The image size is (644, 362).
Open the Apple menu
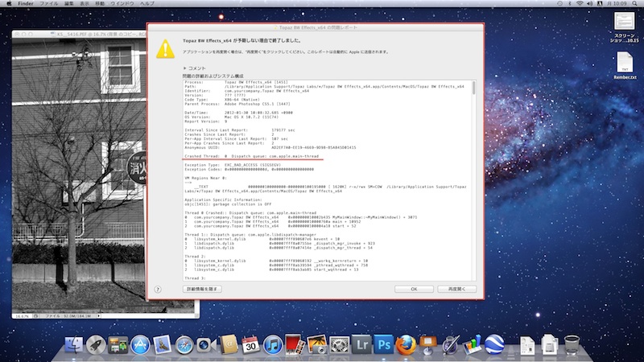click(9, 4)
